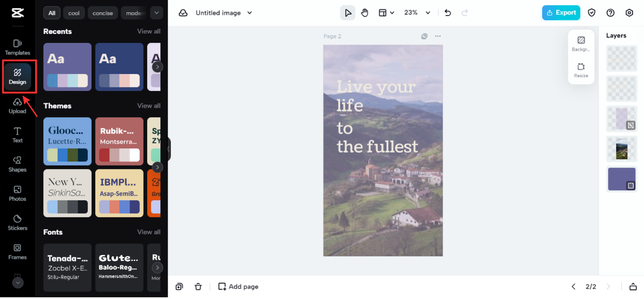This screenshot has width=644, height=299.
Task: Click the cloud save status icon
Action: coord(183,13)
